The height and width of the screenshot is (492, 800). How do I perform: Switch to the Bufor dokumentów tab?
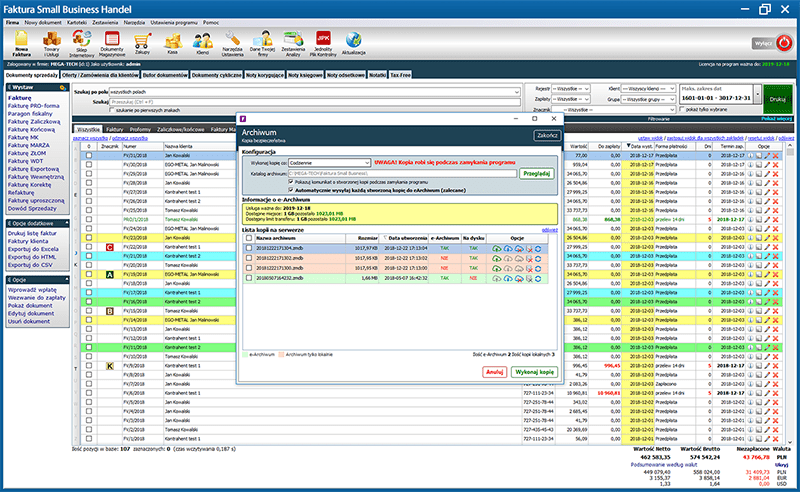tap(165, 75)
